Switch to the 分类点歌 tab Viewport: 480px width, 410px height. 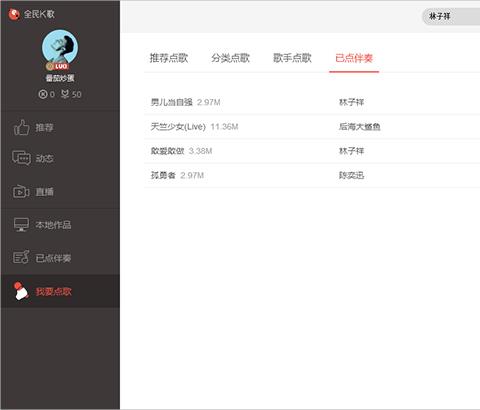(x=230, y=58)
